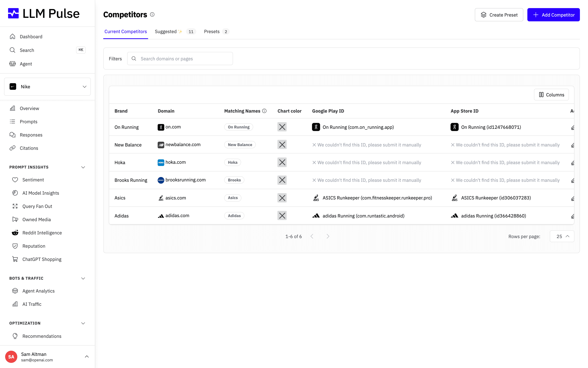The image size is (588, 368).
Task: Collapse the Prompt Insights section
Action: pos(83,167)
